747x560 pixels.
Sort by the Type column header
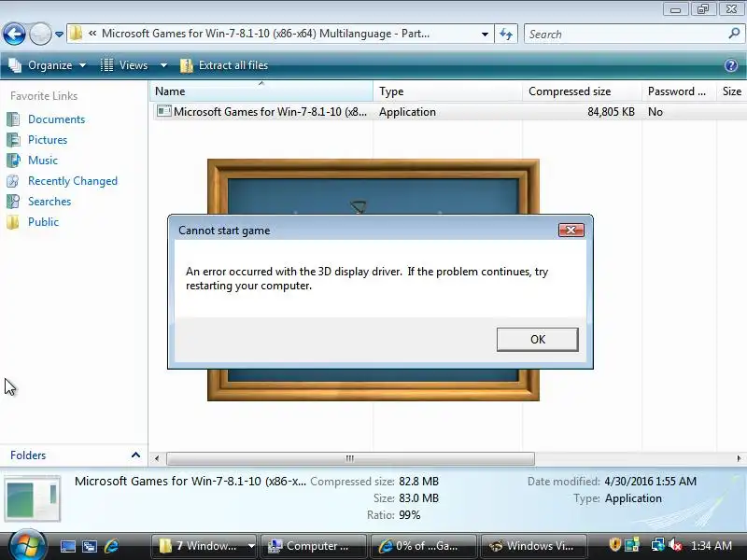tap(447, 91)
